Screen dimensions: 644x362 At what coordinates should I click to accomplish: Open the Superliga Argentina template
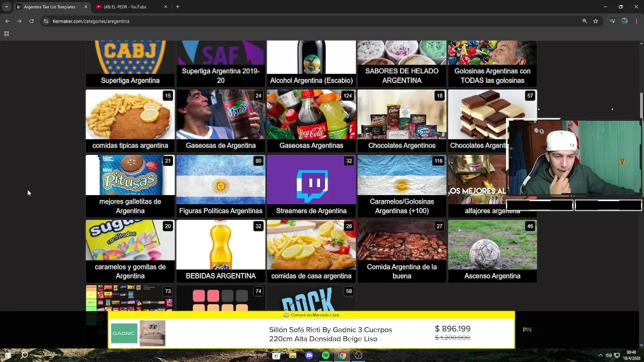[130, 64]
